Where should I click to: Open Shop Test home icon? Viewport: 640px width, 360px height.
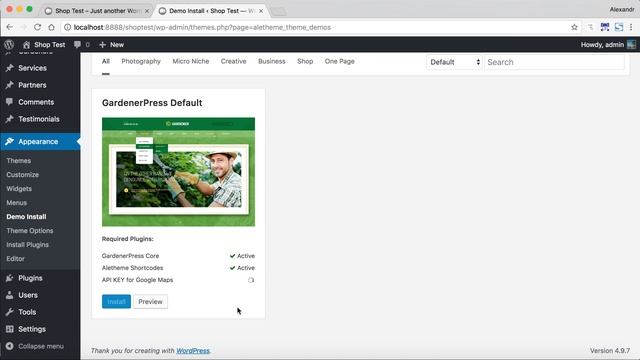[x=26, y=44]
